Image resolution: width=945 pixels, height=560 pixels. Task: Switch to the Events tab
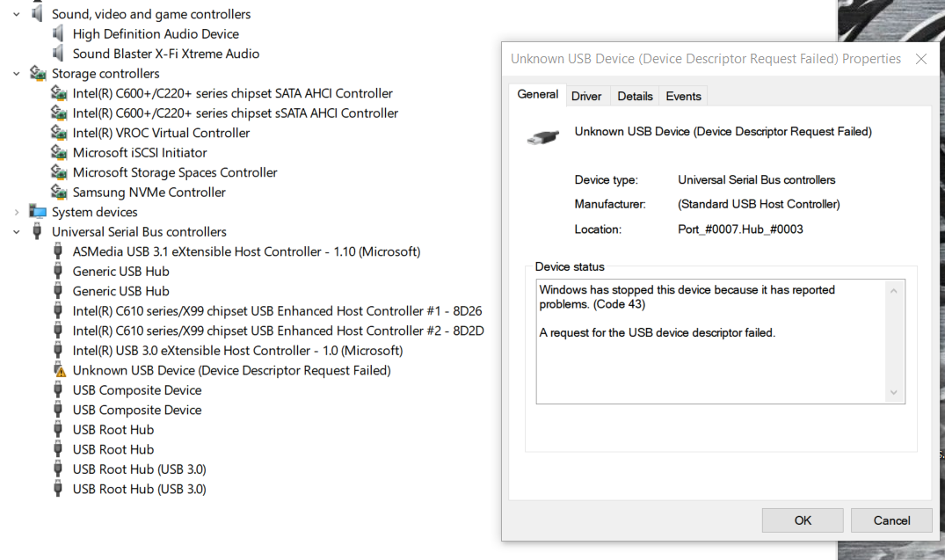[683, 97]
